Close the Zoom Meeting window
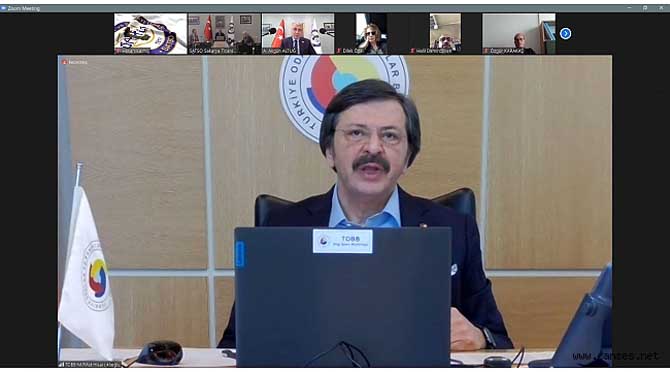This screenshot has width=670, height=372. (661, 8)
